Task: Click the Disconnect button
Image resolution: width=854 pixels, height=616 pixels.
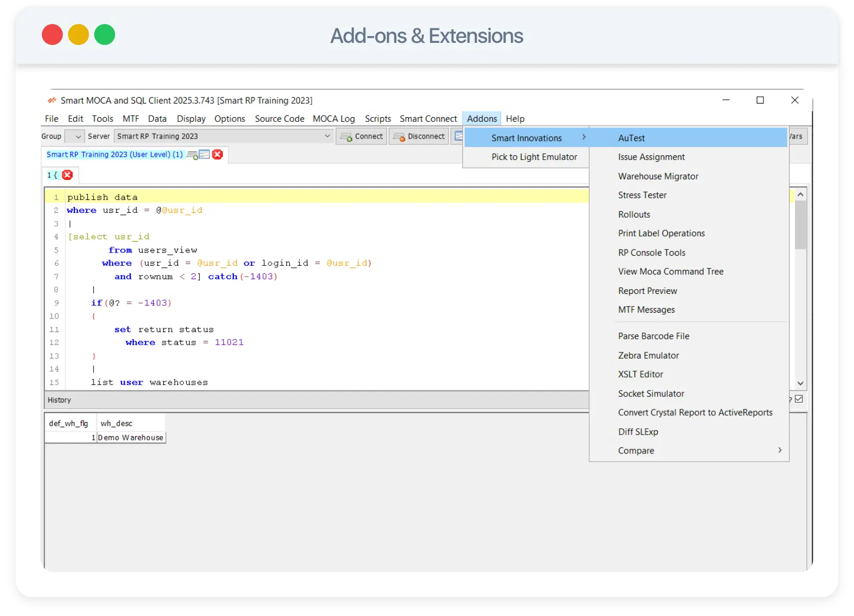Action: tap(419, 136)
